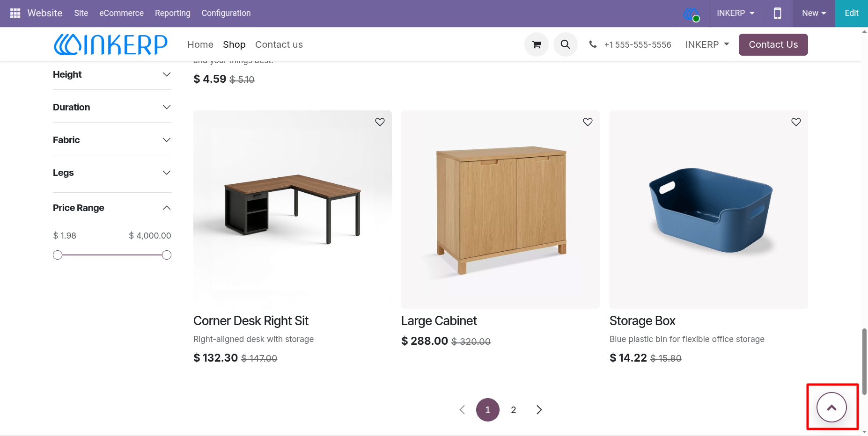Open the eCommerce menu

tap(121, 13)
